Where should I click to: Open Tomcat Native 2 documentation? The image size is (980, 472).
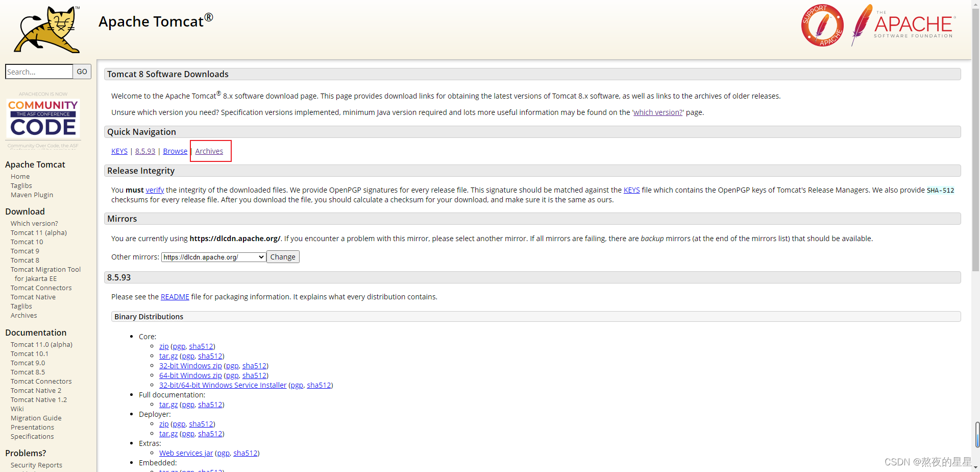pyautogui.click(x=36, y=391)
